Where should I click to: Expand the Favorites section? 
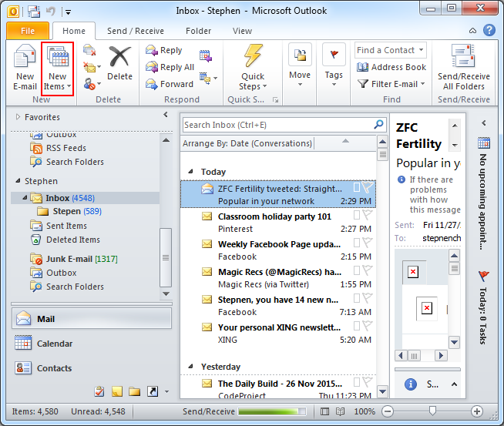click(x=18, y=117)
